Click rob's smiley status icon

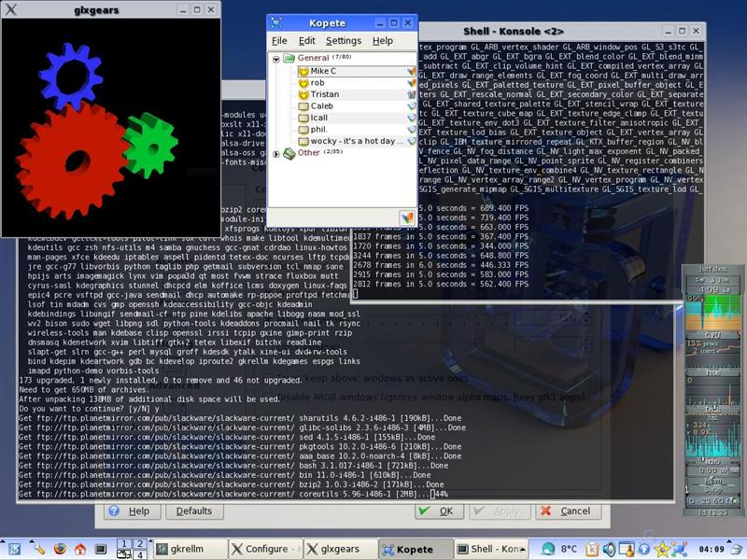303,83
